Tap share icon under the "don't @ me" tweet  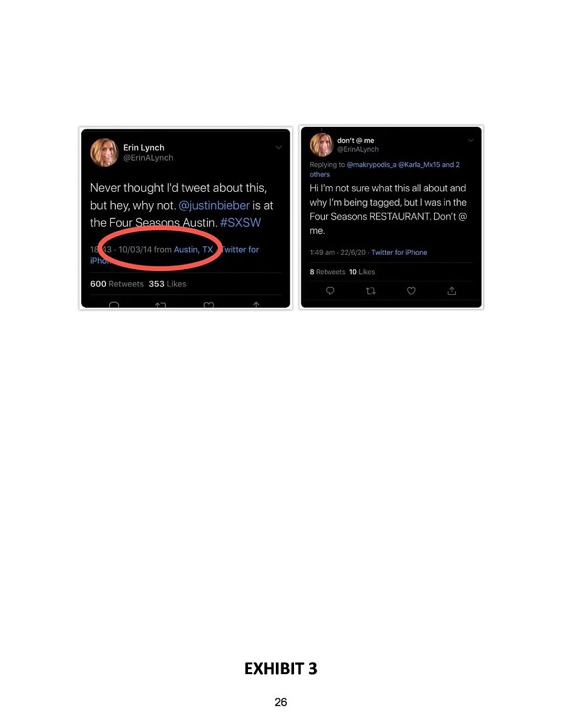pyautogui.click(x=452, y=291)
